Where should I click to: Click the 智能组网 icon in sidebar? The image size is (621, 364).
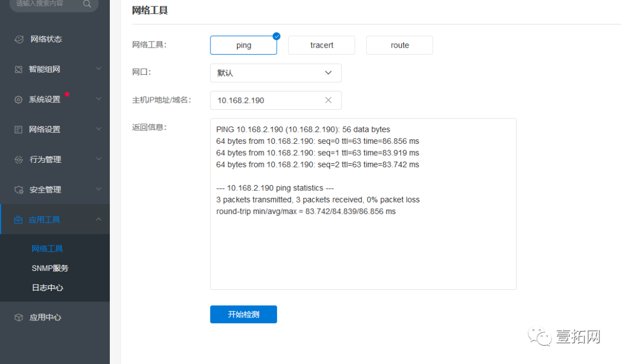[18, 69]
